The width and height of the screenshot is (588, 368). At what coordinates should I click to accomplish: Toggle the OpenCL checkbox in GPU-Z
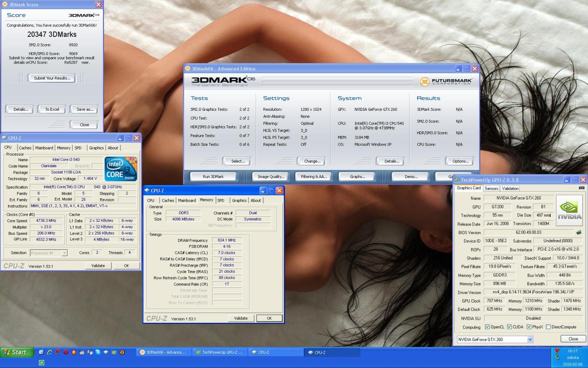click(487, 327)
